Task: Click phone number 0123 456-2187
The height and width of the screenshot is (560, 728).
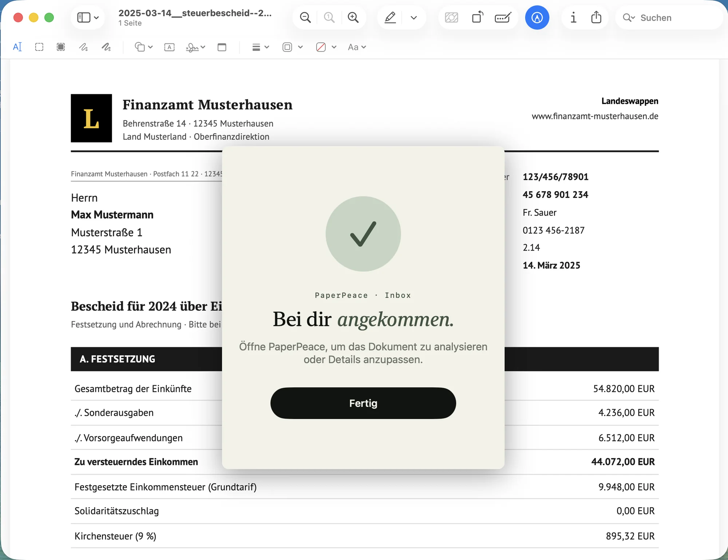Action: (554, 230)
